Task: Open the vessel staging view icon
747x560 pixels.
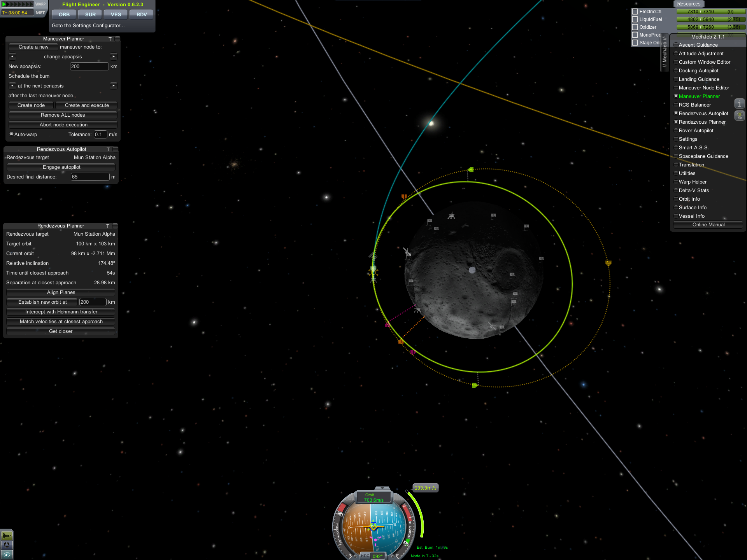Action: [7, 535]
